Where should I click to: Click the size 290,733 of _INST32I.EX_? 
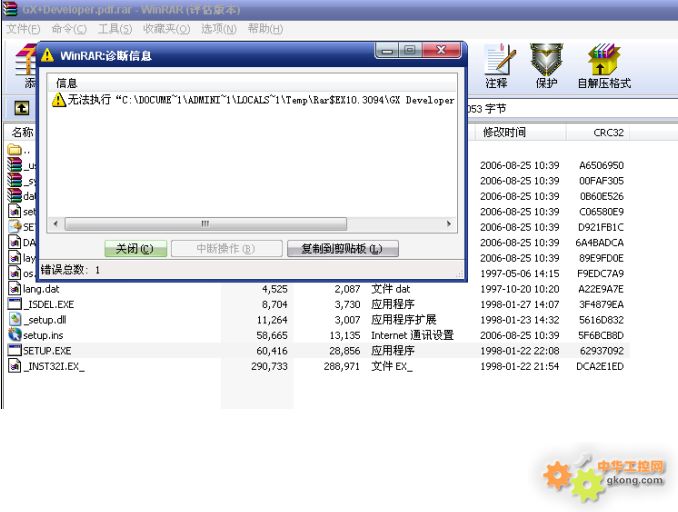pyautogui.click(x=269, y=366)
